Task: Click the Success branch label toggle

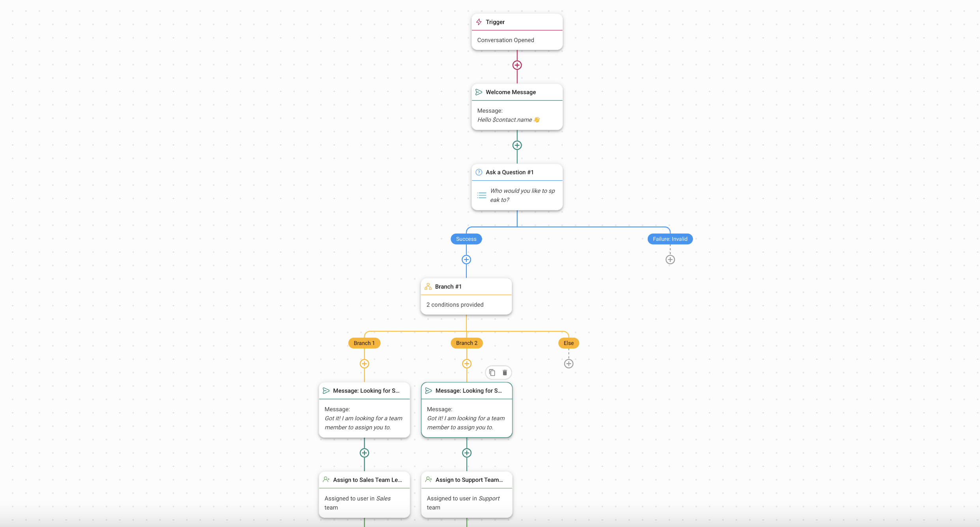Action: [466, 238]
